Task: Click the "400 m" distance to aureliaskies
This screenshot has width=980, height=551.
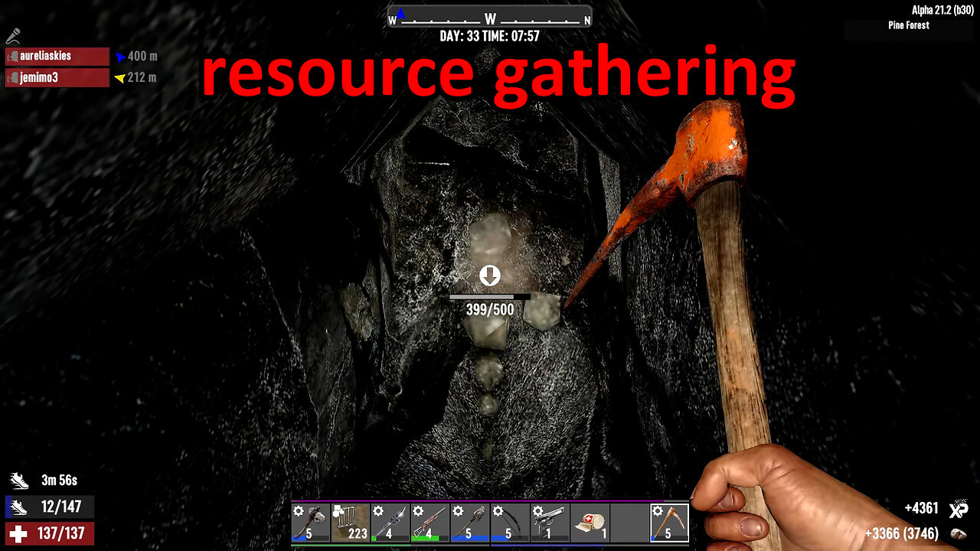Action: 142,57
